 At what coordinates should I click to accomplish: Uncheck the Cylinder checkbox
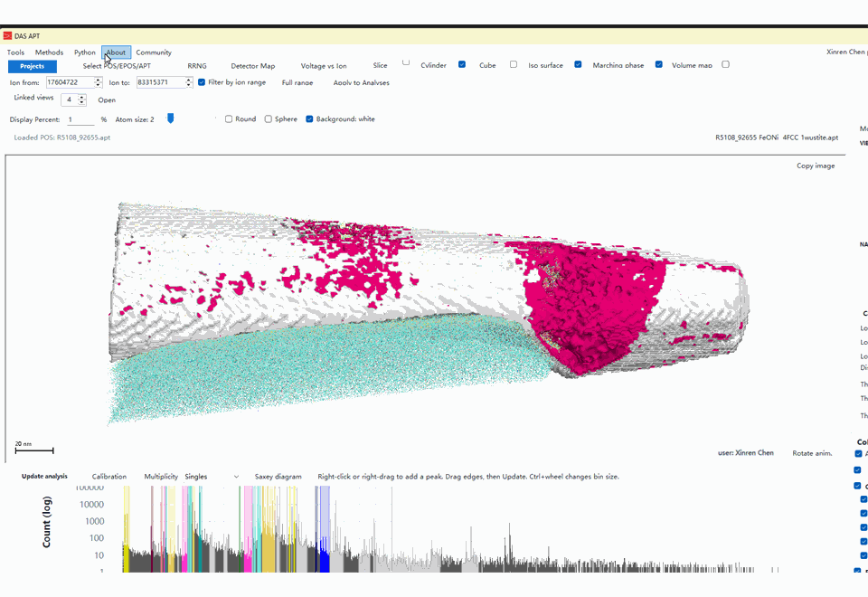pyautogui.click(x=462, y=64)
